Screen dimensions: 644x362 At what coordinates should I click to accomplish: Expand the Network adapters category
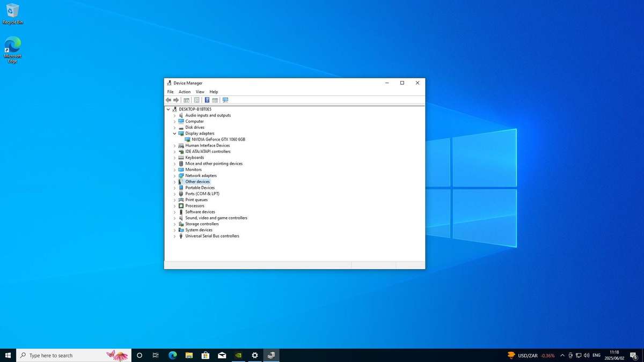pyautogui.click(x=174, y=176)
